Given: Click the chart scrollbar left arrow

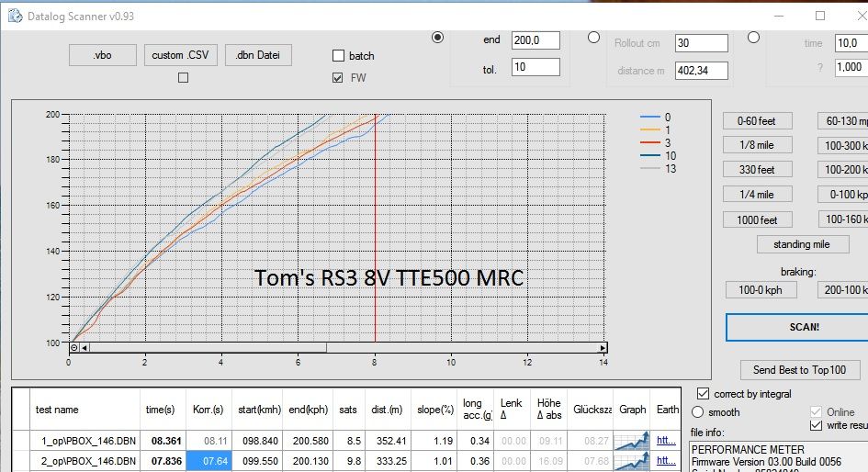Looking at the screenshot, I should [x=85, y=347].
